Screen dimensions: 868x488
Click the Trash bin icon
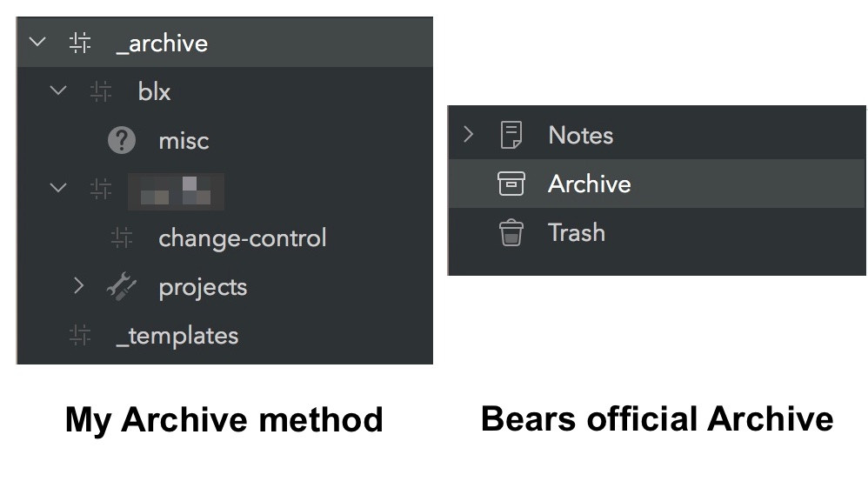[x=511, y=232]
